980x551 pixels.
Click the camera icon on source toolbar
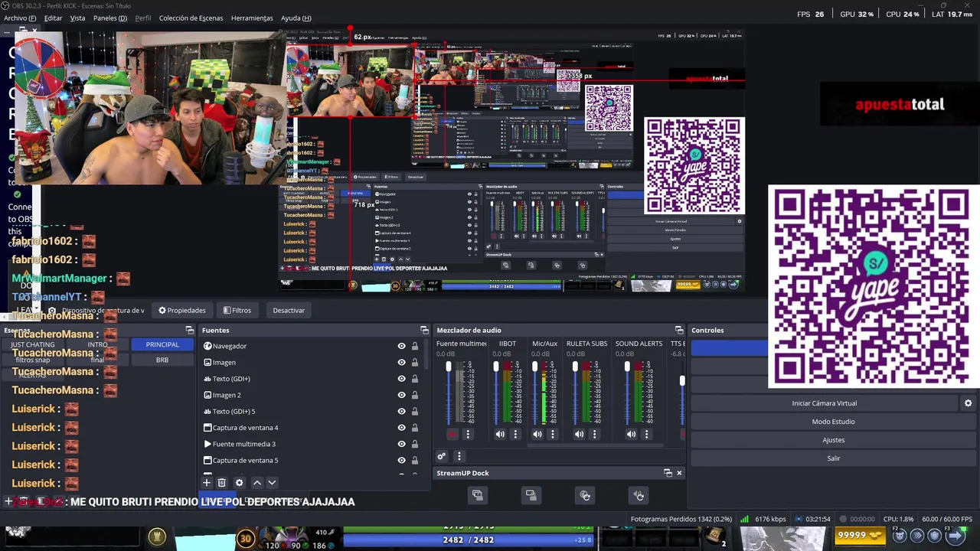(52, 311)
